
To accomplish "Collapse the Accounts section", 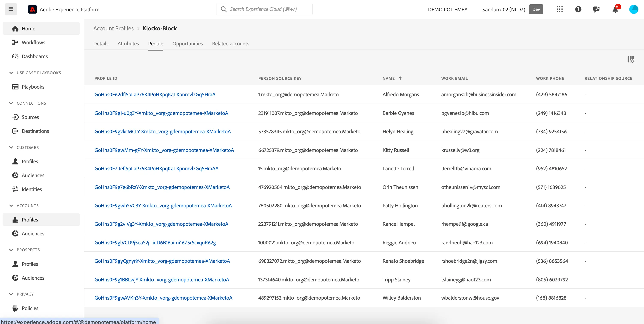I will (11, 206).
